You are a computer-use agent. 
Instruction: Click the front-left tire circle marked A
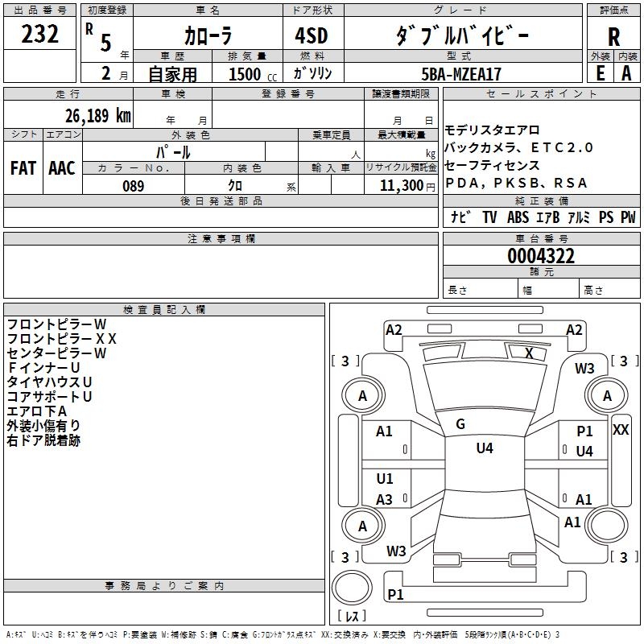coord(363,395)
